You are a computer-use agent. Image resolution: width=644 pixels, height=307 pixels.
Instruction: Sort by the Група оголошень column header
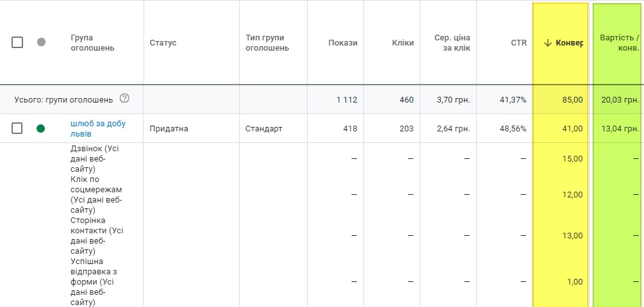coord(92,43)
